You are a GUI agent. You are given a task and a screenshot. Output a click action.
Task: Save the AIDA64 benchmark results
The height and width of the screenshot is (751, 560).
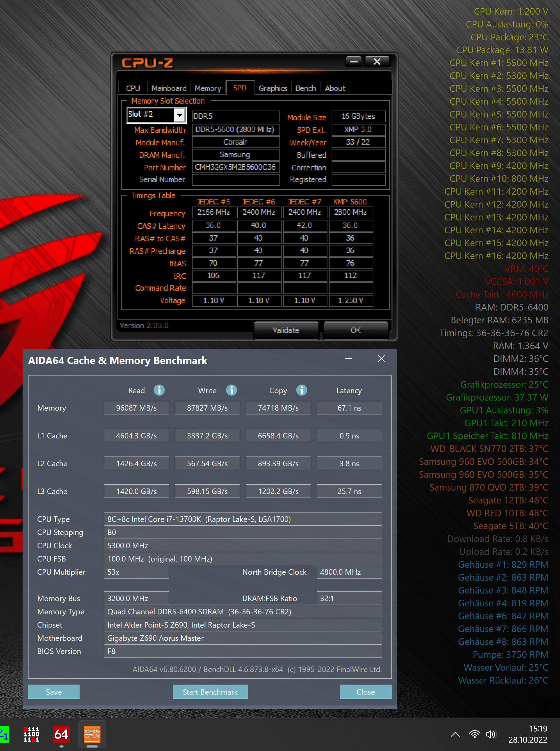click(54, 692)
